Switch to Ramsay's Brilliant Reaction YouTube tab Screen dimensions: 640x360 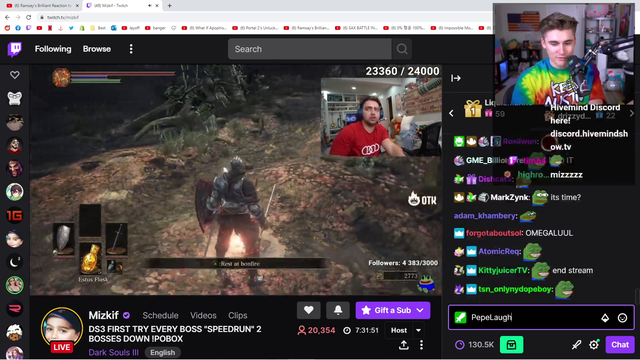click(x=42, y=6)
